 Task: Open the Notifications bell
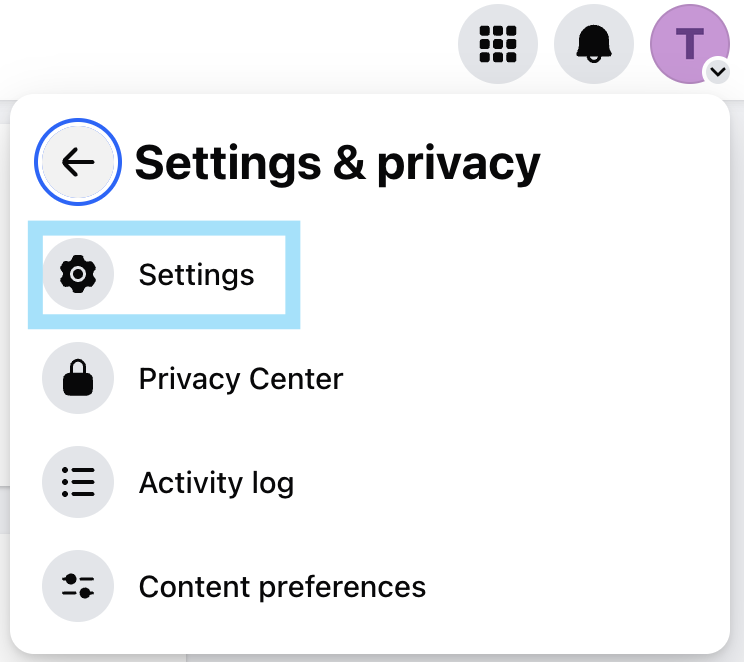[x=593, y=43]
